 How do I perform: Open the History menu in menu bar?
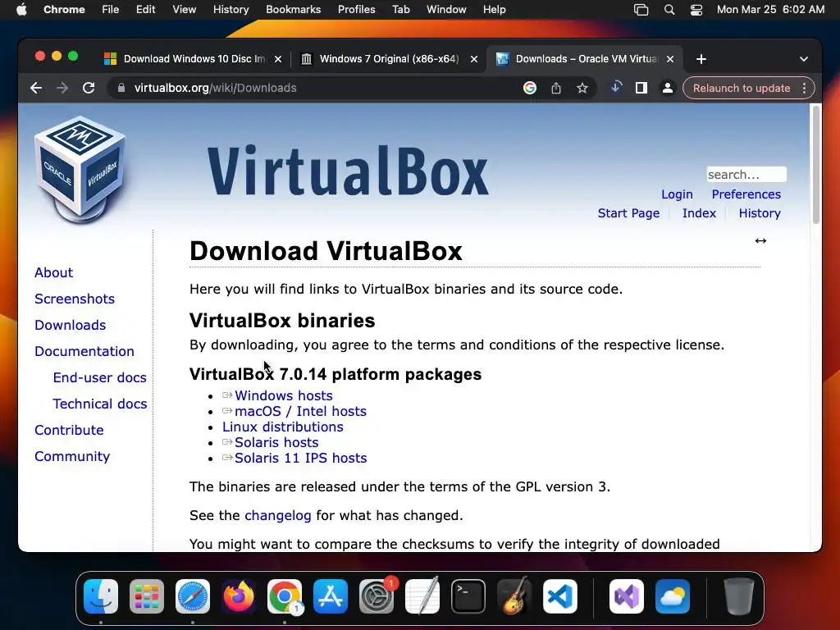click(x=231, y=10)
